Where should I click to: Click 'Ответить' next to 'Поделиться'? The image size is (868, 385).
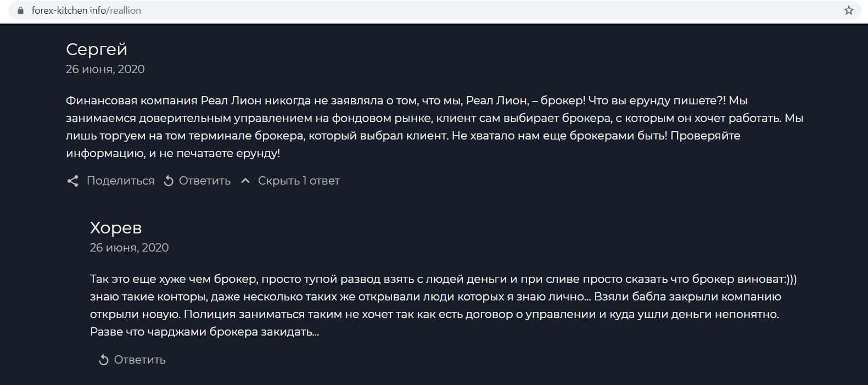204,181
